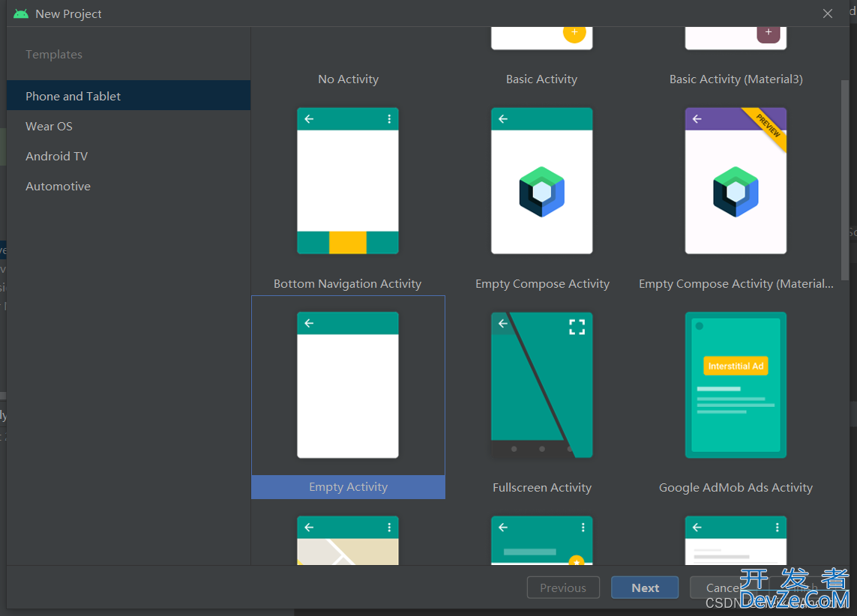Pick the Empty Activity template thumbnail
857x616 pixels.
coord(347,384)
